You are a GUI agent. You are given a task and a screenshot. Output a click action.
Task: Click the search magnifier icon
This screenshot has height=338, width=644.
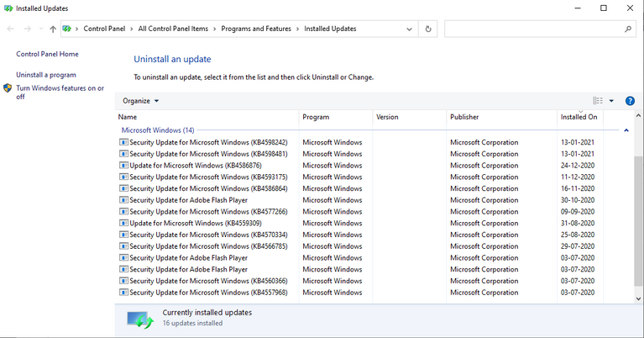(x=628, y=29)
